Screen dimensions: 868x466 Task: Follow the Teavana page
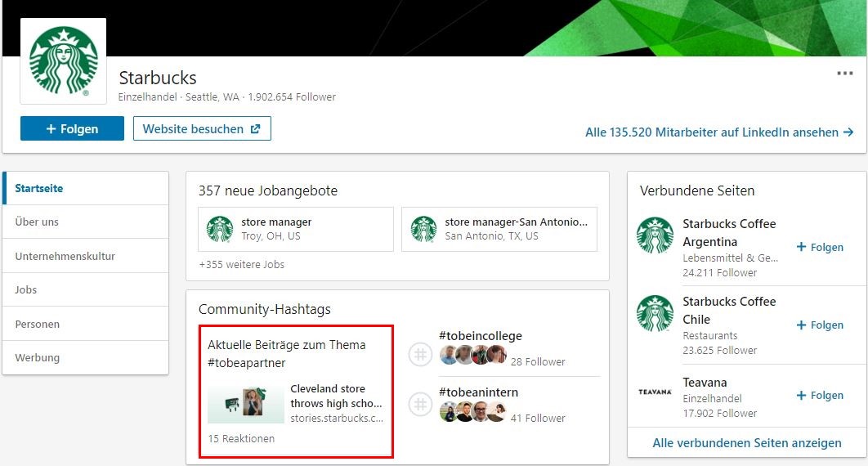click(820, 395)
